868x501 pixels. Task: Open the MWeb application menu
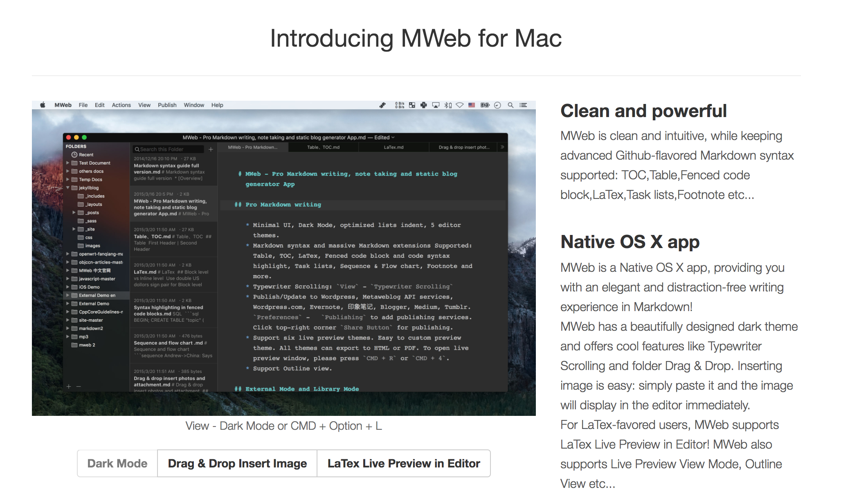[x=63, y=105]
